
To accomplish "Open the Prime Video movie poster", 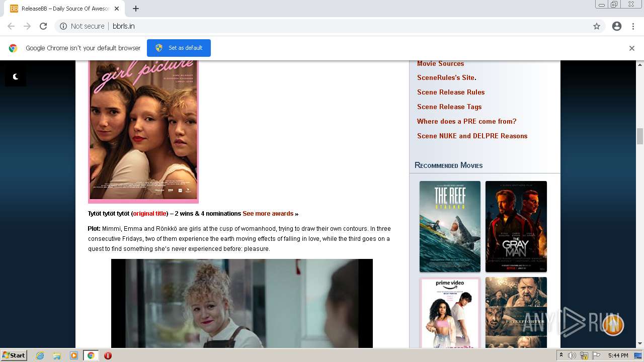I will (x=450, y=312).
